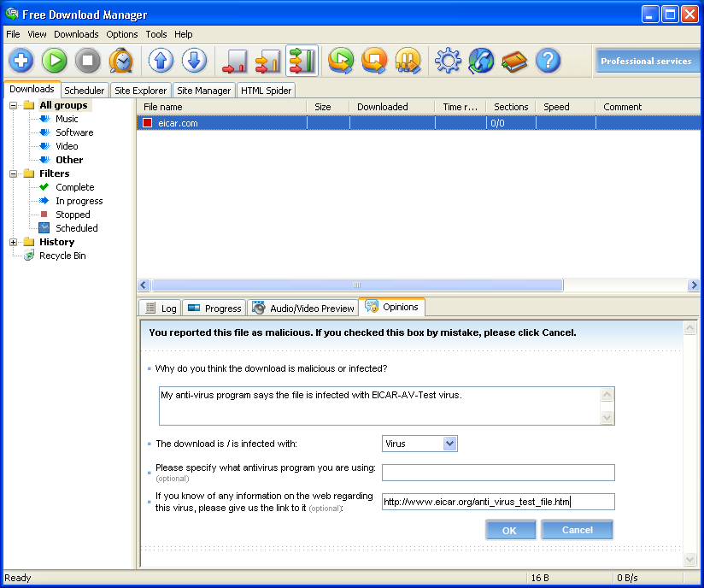Click the antivirus program name input field
Viewport: 704px width, 588px height.
pos(498,473)
